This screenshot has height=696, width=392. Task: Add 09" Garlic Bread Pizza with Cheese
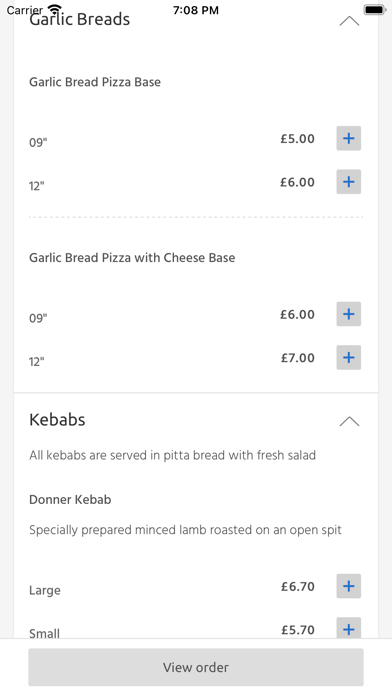[348, 314]
